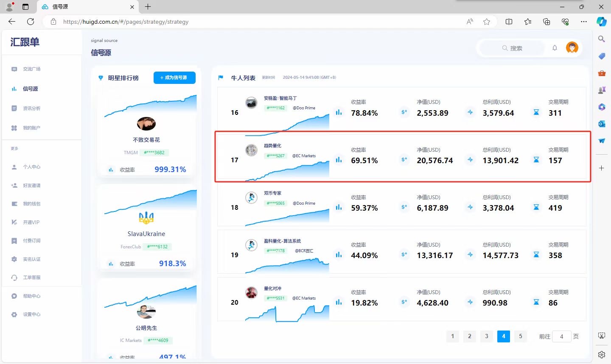Click the 帮助中心 help icon
This screenshot has width=611, height=364.
tap(14, 296)
